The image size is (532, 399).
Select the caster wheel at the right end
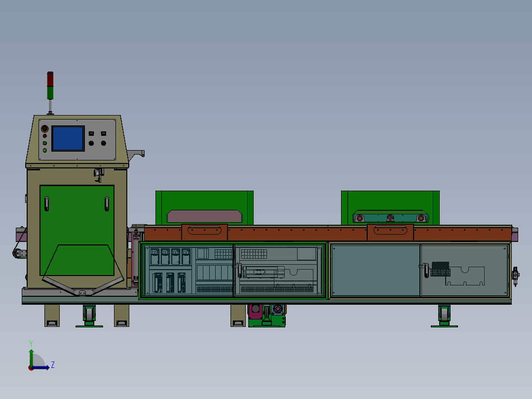(x=444, y=316)
